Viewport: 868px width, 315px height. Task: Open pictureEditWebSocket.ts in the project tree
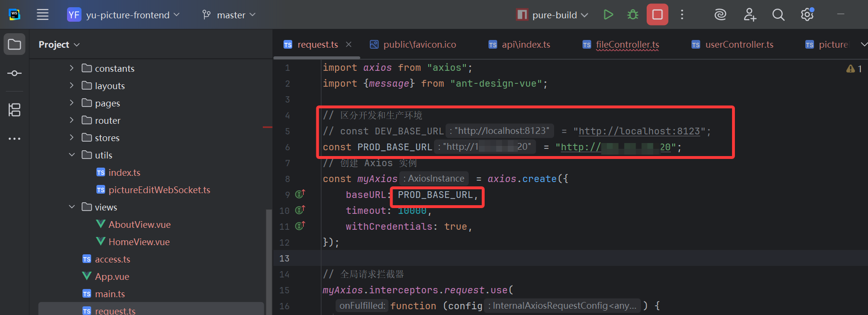point(159,190)
